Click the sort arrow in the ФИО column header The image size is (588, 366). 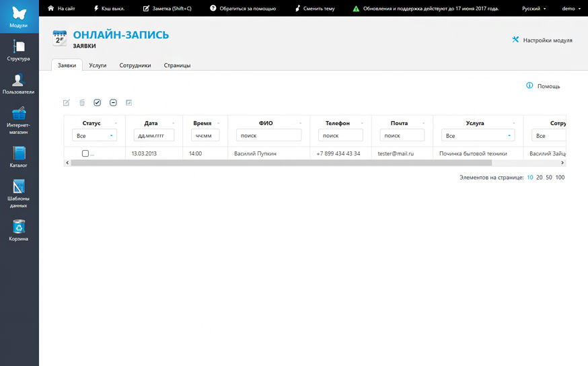(x=300, y=123)
